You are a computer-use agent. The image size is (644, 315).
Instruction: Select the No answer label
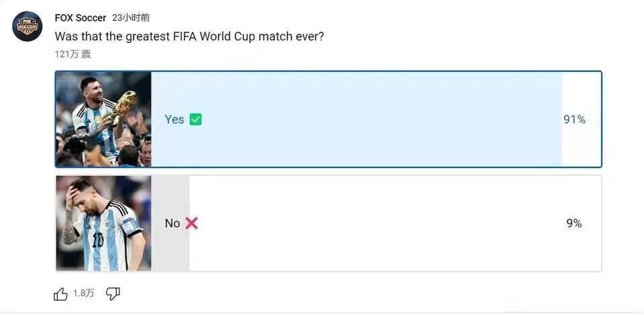pyautogui.click(x=172, y=224)
